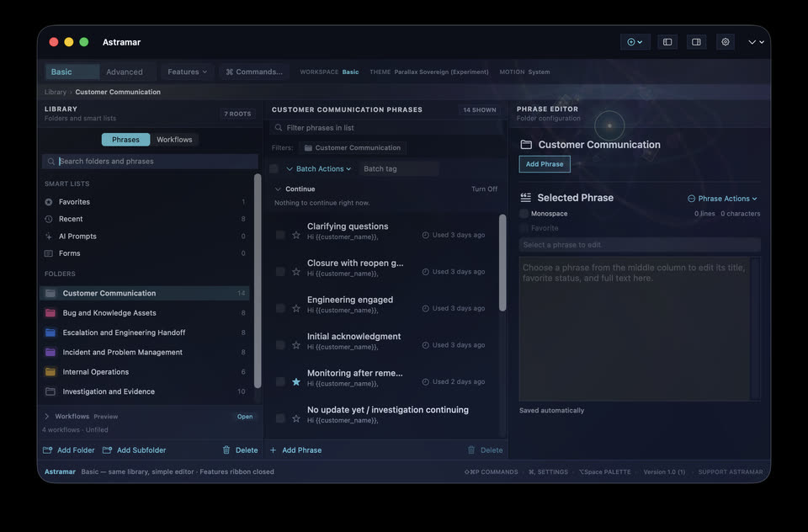Toggle the select-all checkbox beside Batch Actions

[x=274, y=168]
